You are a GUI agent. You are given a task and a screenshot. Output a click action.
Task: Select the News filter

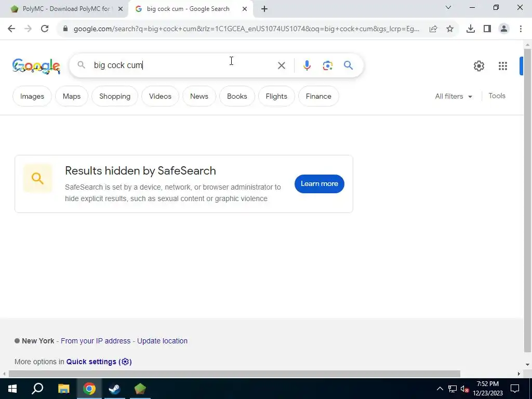[199, 96]
